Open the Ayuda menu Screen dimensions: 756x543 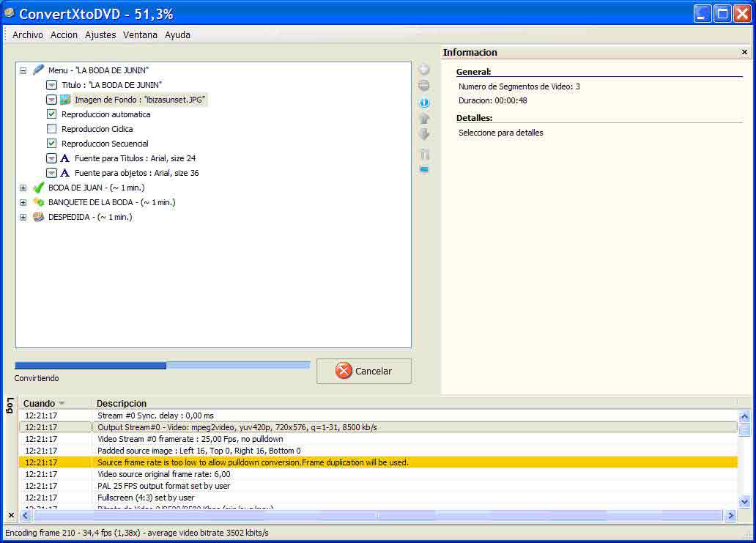(177, 34)
